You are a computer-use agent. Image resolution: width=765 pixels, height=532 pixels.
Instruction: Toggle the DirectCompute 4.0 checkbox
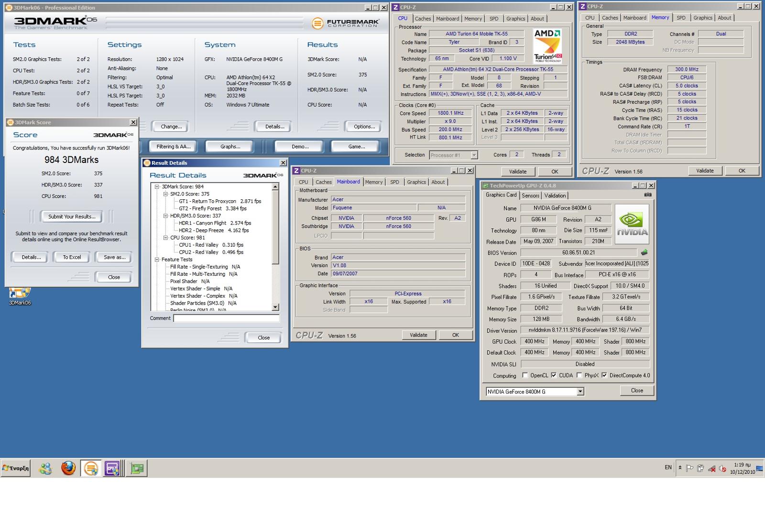coord(604,375)
